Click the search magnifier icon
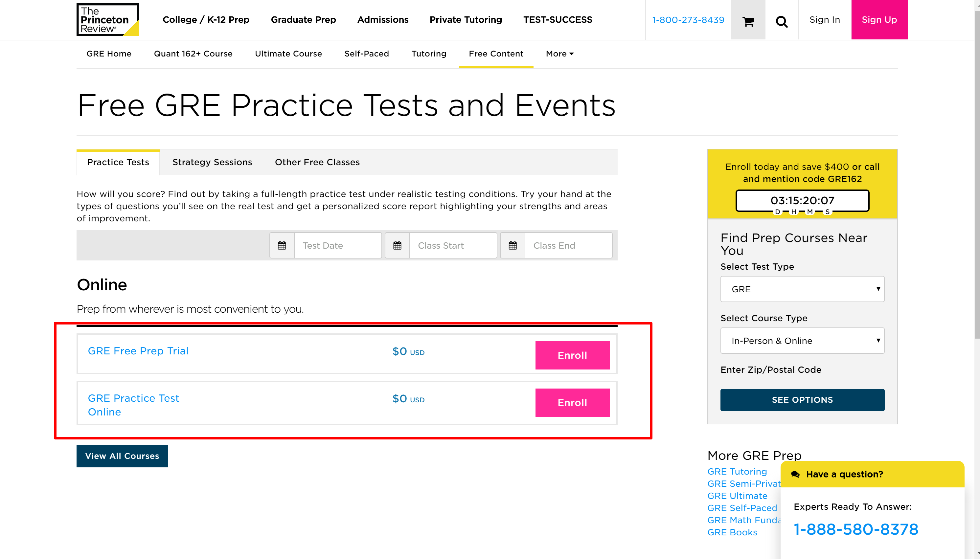Screen dimensions: 980x559 click(x=782, y=21)
